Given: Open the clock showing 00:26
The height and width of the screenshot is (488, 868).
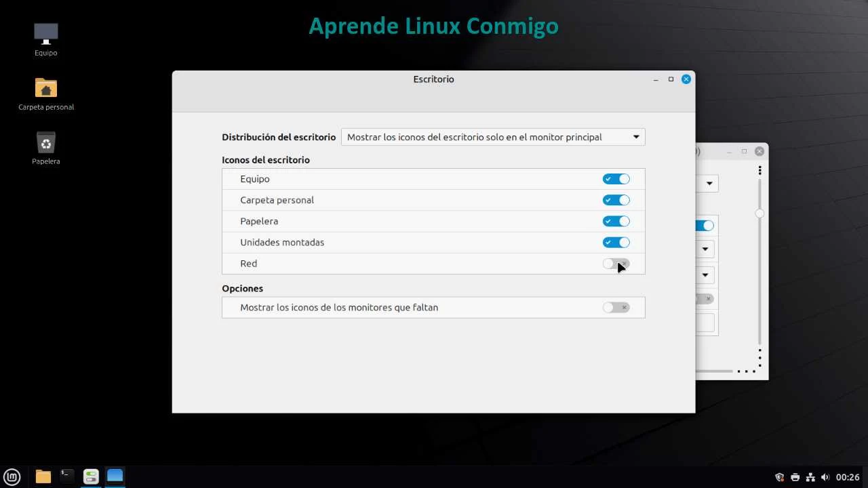Looking at the screenshot, I should click(x=848, y=477).
